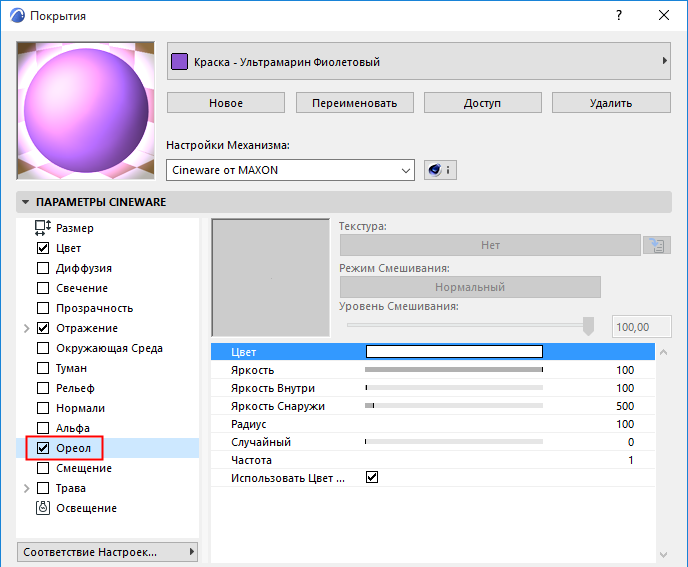Viewport: 688px width, 567px height.
Task: Click the white Цвет color swatch
Action: pyautogui.click(x=454, y=352)
